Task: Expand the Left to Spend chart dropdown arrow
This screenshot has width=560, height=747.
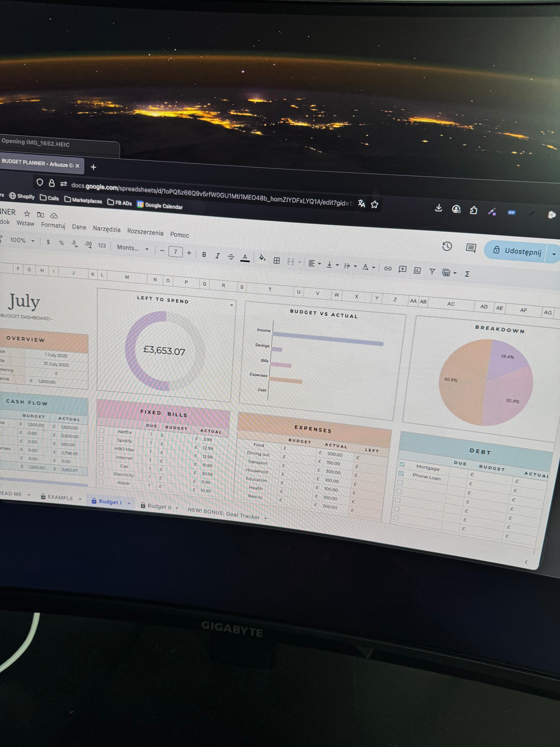Action: pos(232,305)
